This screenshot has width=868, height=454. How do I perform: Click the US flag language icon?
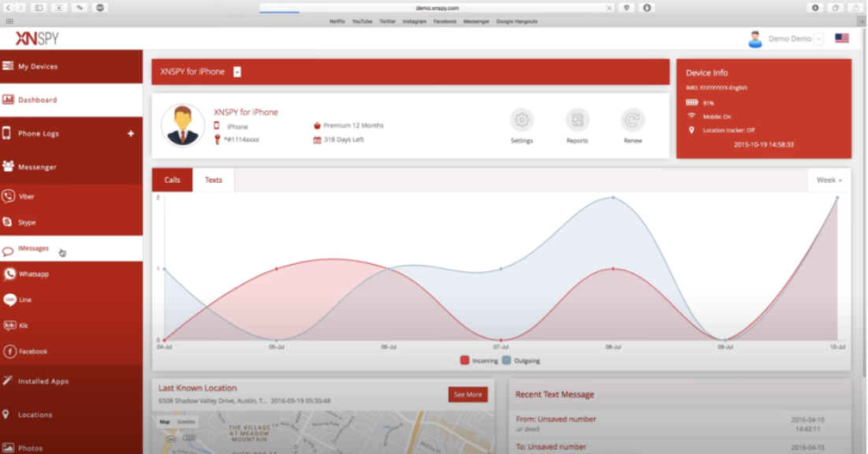(842, 38)
